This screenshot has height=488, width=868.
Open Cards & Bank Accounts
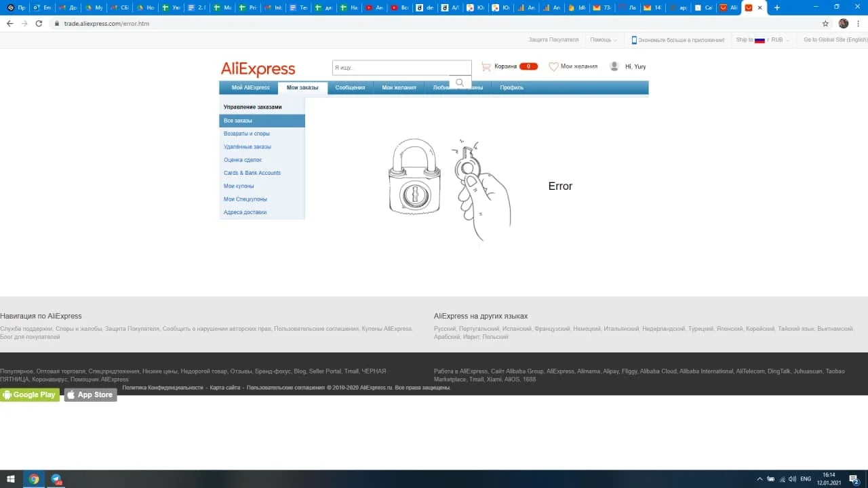[x=252, y=173]
